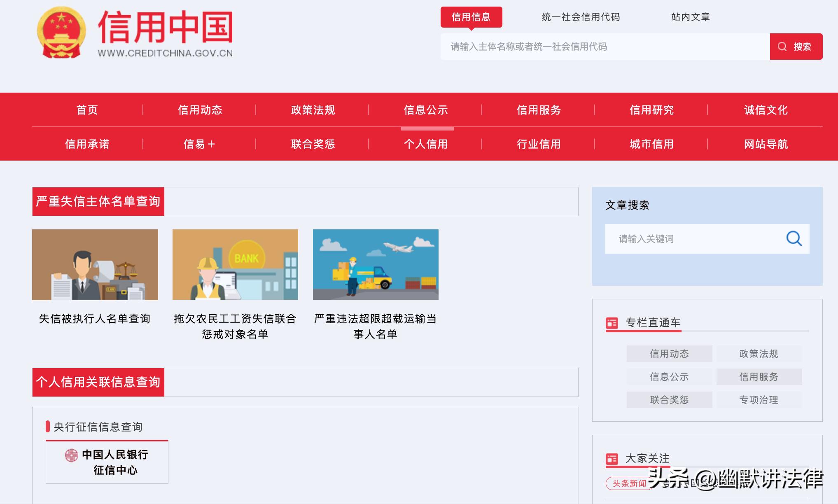Click 专项治理 in 专栏直通车 panel
The width and height of the screenshot is (838, 504).
(759, 399)
